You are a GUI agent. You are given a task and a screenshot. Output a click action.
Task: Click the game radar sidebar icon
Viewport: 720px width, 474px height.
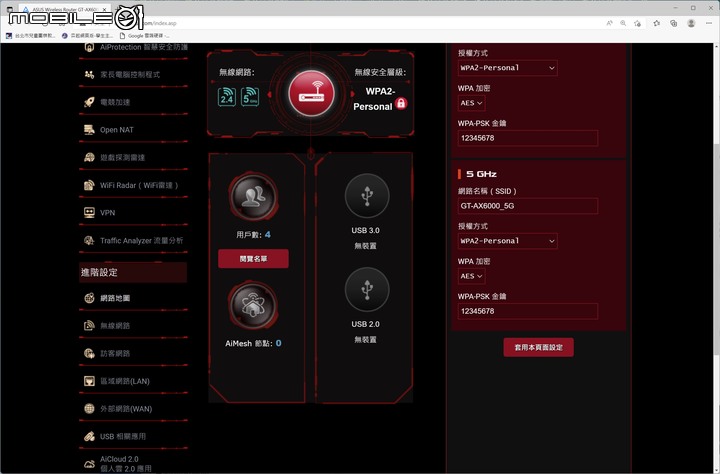[89, 158]
